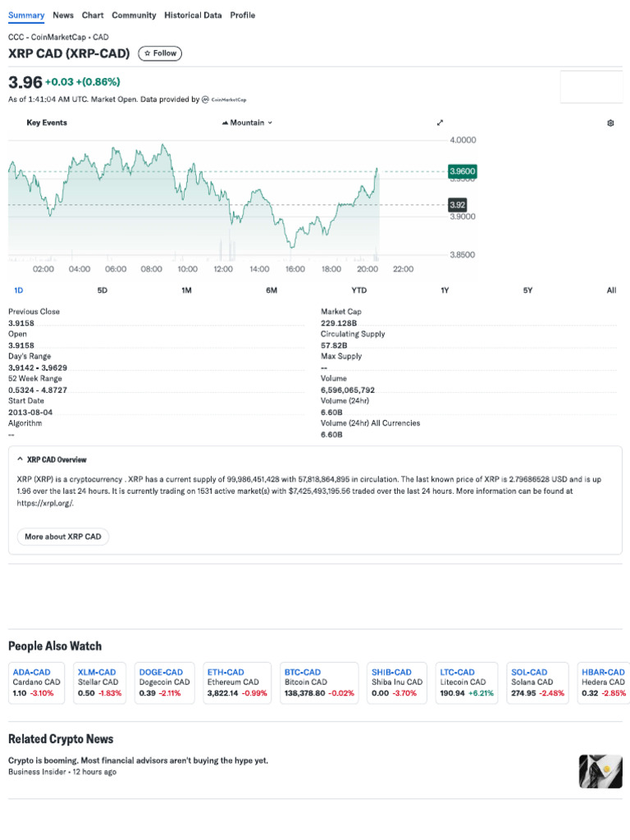Switch chart range to 1M
630x840 pixels.
click(186, 290)
